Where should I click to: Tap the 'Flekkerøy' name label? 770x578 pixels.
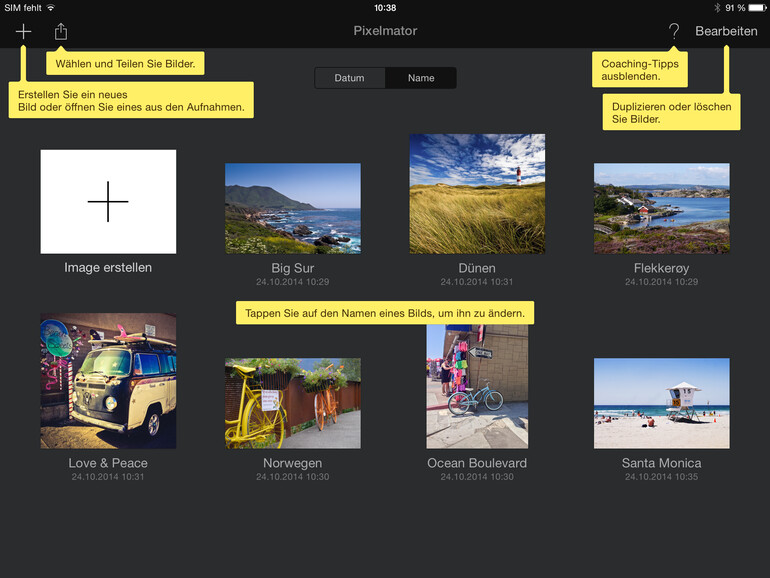click(x=661, y=268)
